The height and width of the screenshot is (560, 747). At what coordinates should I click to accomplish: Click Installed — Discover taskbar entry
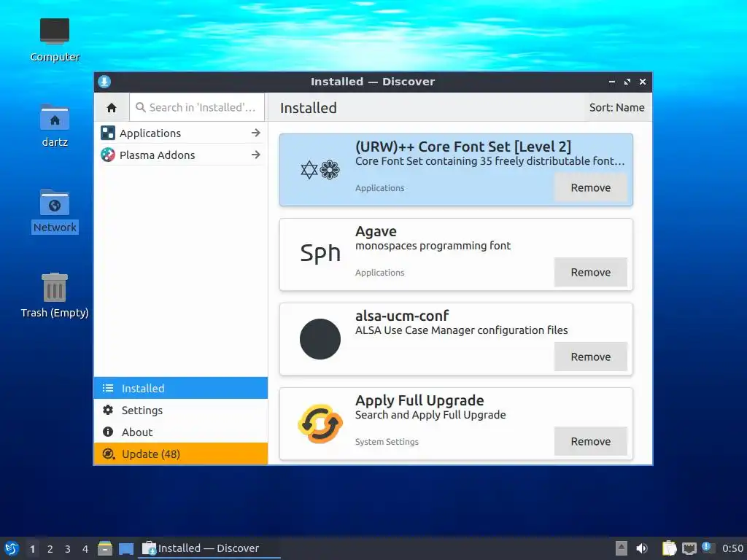pos(209,548)
